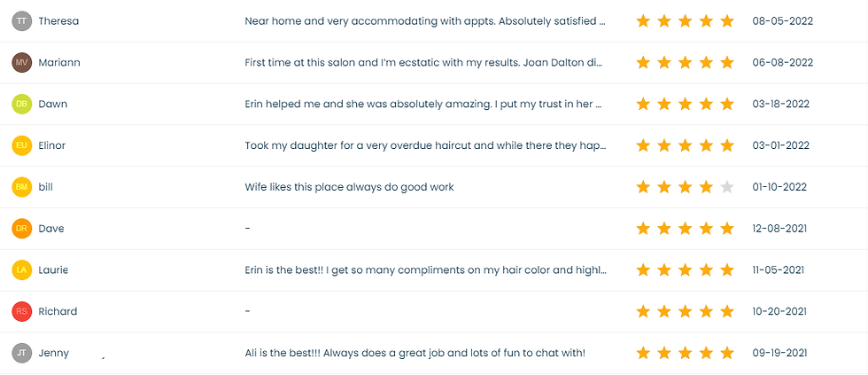The width and height of the screenshot is (868, 375).
Task: Click Mariann's brown MV avatar icon
Action: tap(21, 63)
